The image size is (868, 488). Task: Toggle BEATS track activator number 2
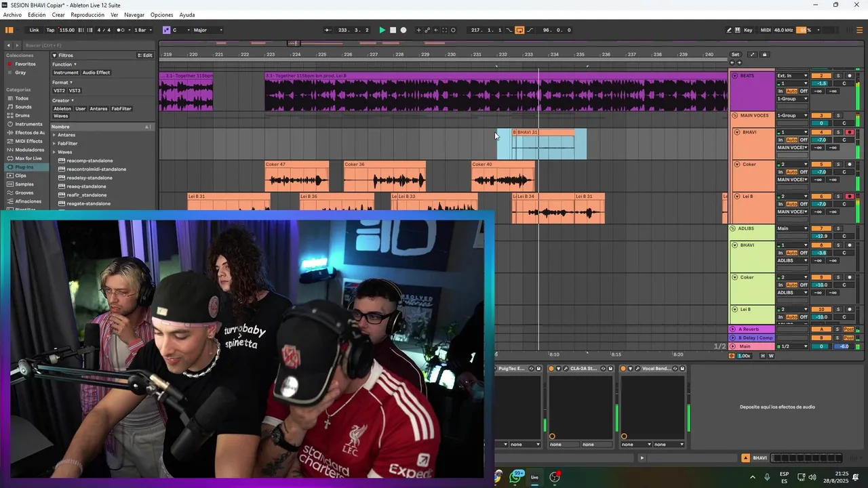pyautogui.click(x=821, y=76)
